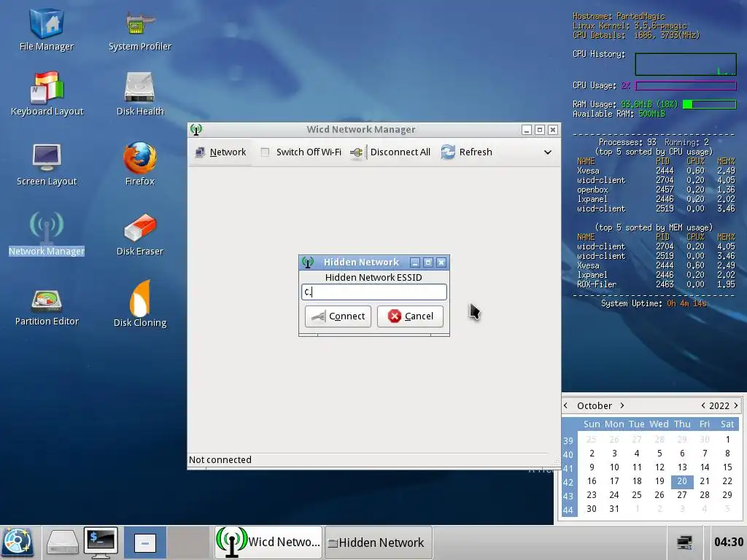Refresh the Wicd network list
Image resolution: width=747 pixels, height=560 pixels.
click(466, 152)
